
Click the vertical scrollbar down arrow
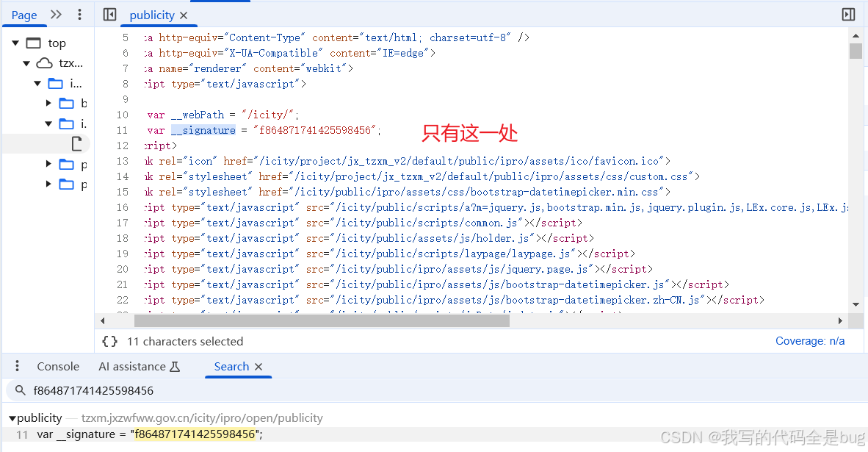coord(856,304)
